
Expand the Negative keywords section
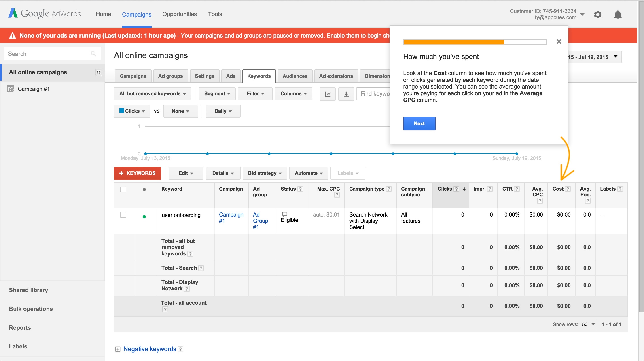117,349
